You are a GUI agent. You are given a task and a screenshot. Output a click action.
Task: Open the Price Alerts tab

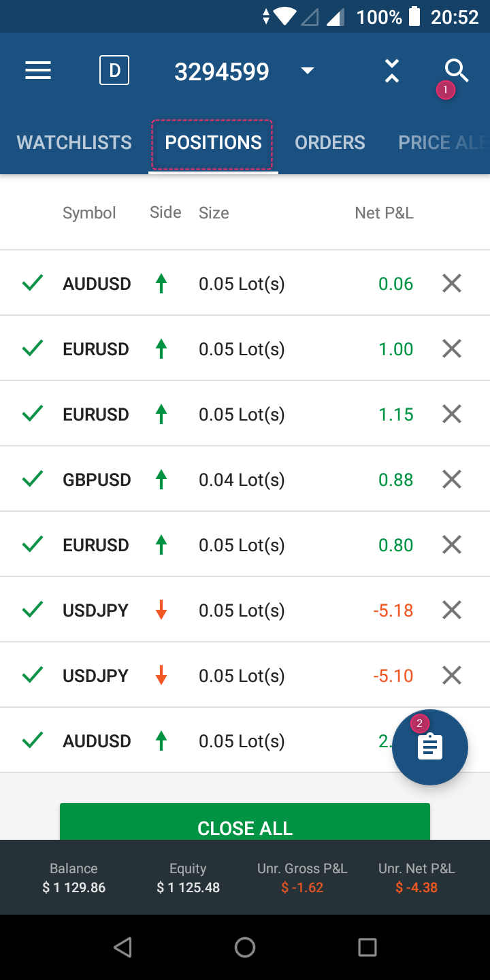click(441, 143)
